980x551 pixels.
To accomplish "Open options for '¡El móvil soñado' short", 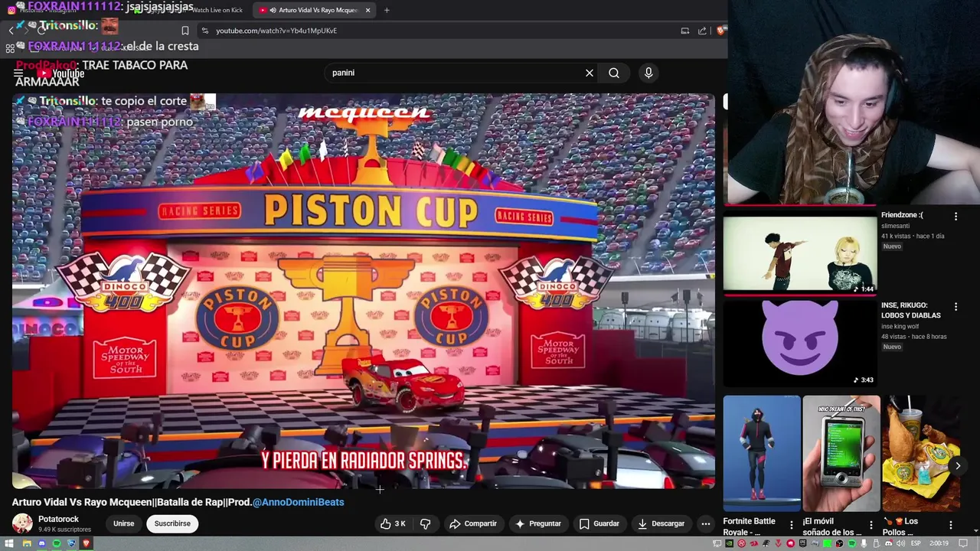I will [x=871, y=525].
